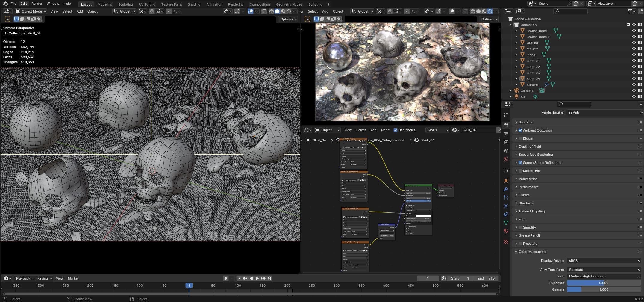The width and height of the screenshot is (644, 302).
Task: Open the Render properties tab icon
Action: point(506,125)
